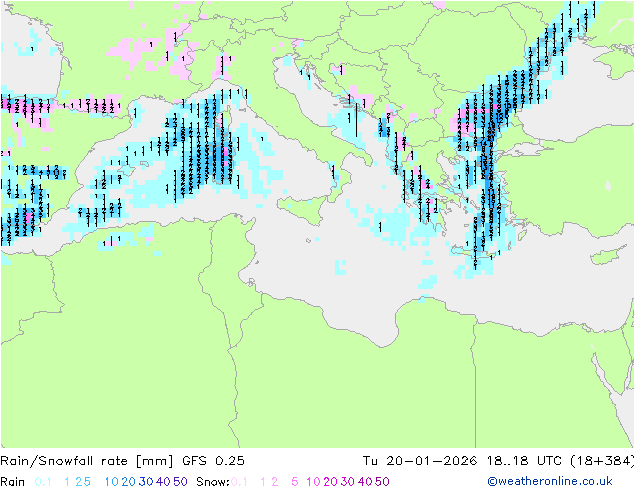The image size is (634, 490).
Task: Select the Rain legend 40 value
Action: 163,482
